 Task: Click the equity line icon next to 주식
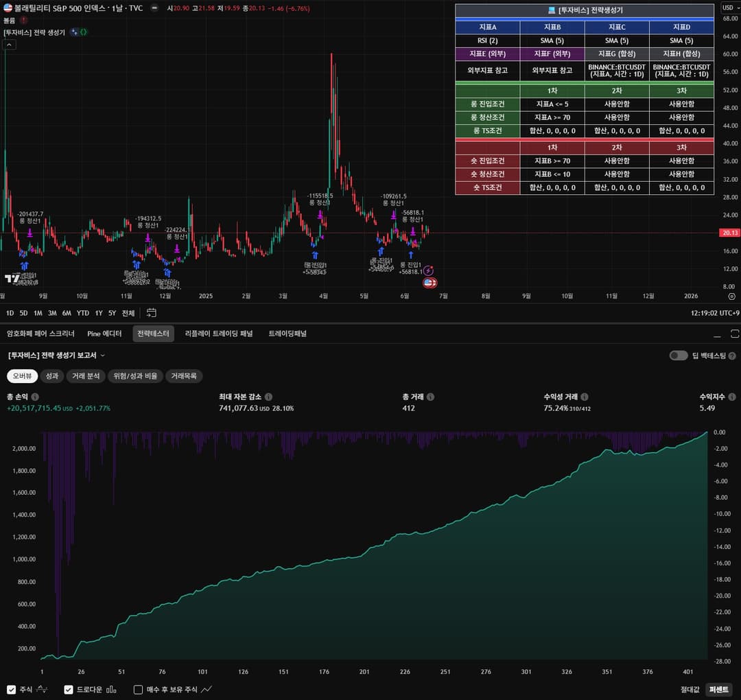(42, 690)
